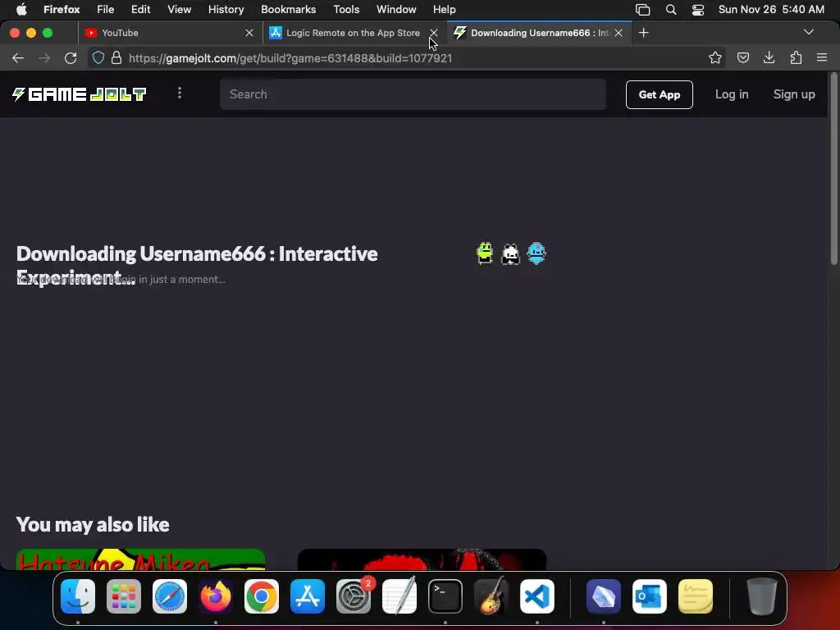Open System Settings from the Dock
This screenshot has width=840, height=630.
354,596
